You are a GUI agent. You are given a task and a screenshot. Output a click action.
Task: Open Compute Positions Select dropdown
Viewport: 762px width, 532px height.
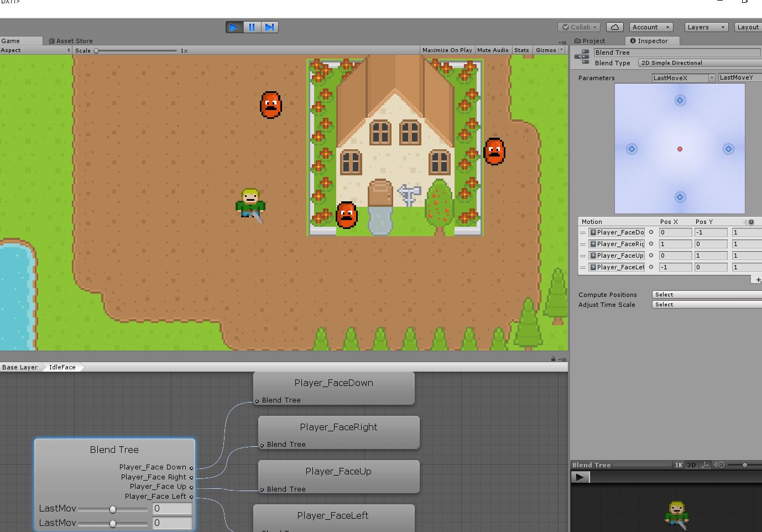pos(707,295)
